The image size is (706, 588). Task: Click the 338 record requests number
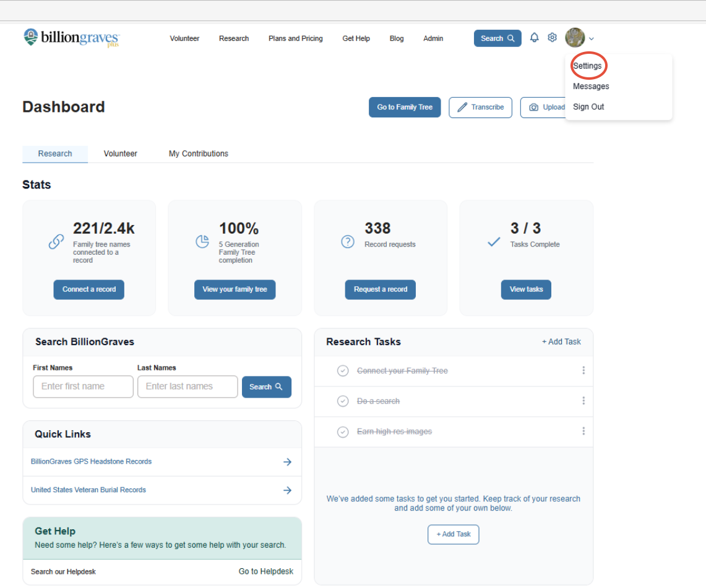[377, 229]
